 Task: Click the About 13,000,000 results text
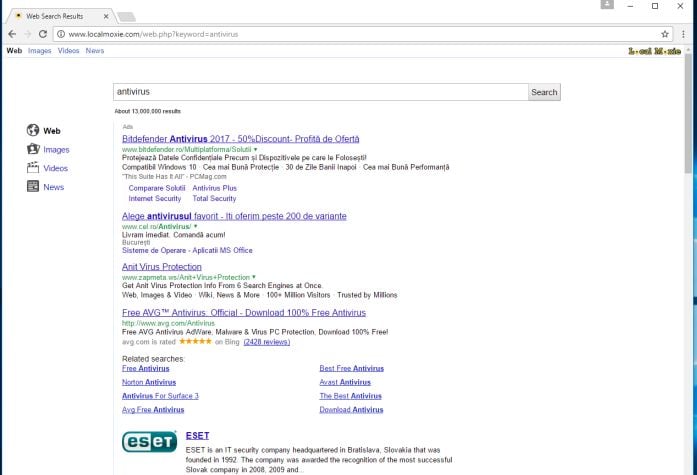coord(148,111)
